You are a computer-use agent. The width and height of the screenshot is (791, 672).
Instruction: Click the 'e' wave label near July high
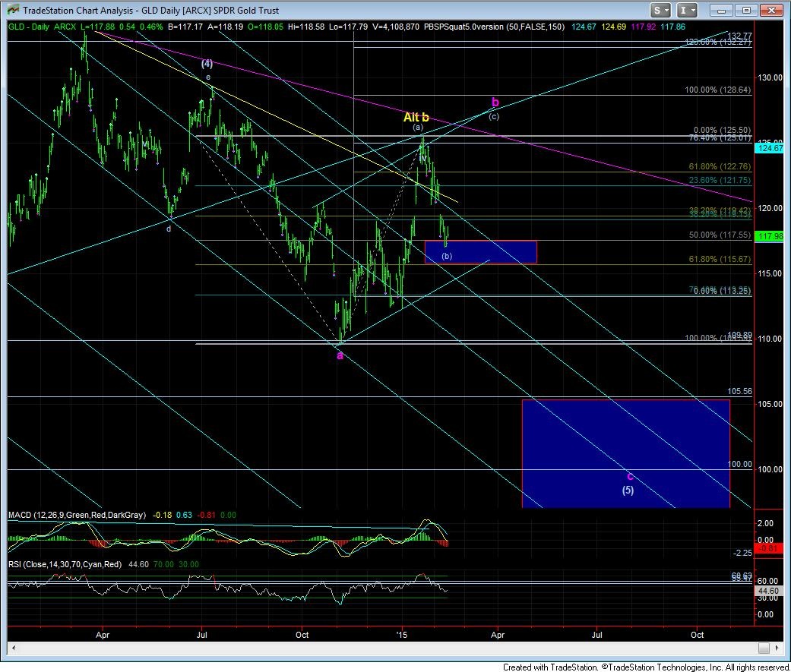tap(208, 77)
